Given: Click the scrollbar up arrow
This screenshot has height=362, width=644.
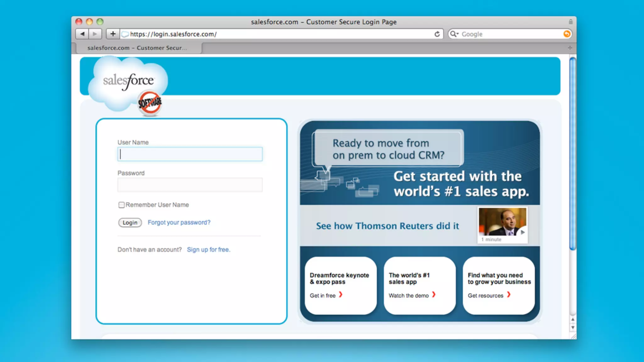Looking at the screenshot, I should [573, 319].
